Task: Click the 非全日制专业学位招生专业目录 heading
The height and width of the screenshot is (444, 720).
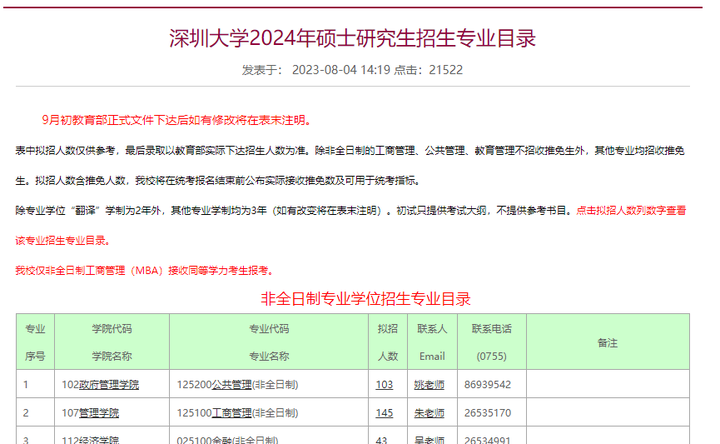Action: pos(366,299)
